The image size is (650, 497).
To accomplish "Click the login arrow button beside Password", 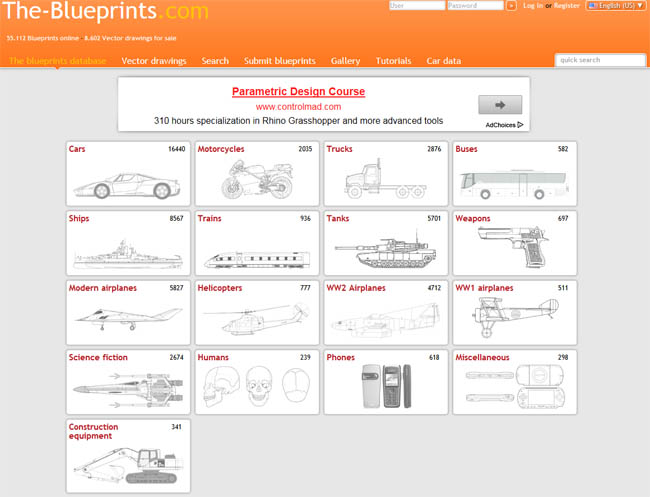I will pos(512,5).
